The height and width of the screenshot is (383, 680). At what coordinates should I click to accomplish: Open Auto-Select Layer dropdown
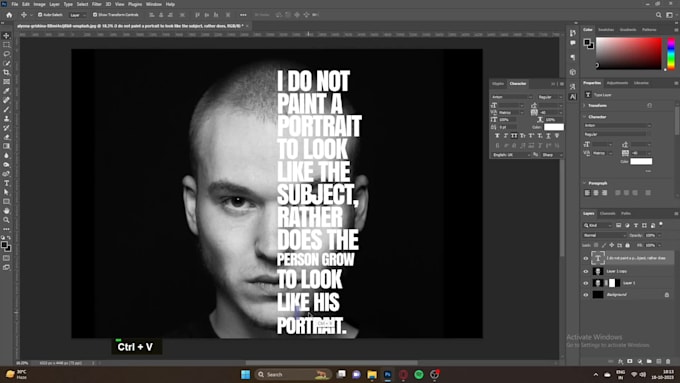click(x=78, y=15)
